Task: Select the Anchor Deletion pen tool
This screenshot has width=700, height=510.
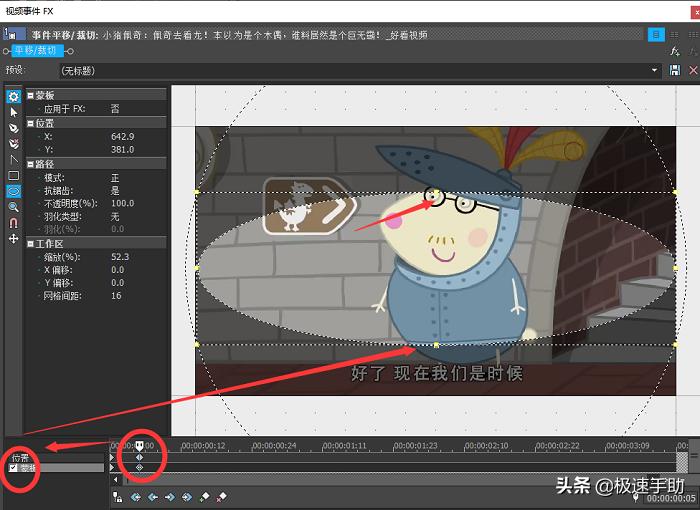Action: pyautogui.click(x=13, y=144)
